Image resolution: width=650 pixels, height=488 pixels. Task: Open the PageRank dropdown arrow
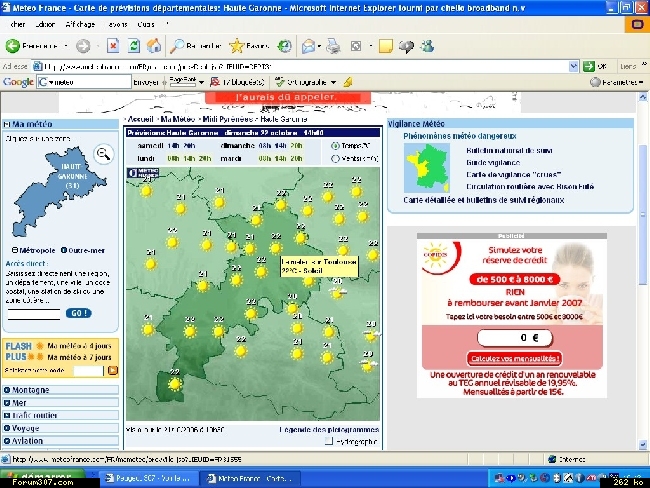click(201, 82)
